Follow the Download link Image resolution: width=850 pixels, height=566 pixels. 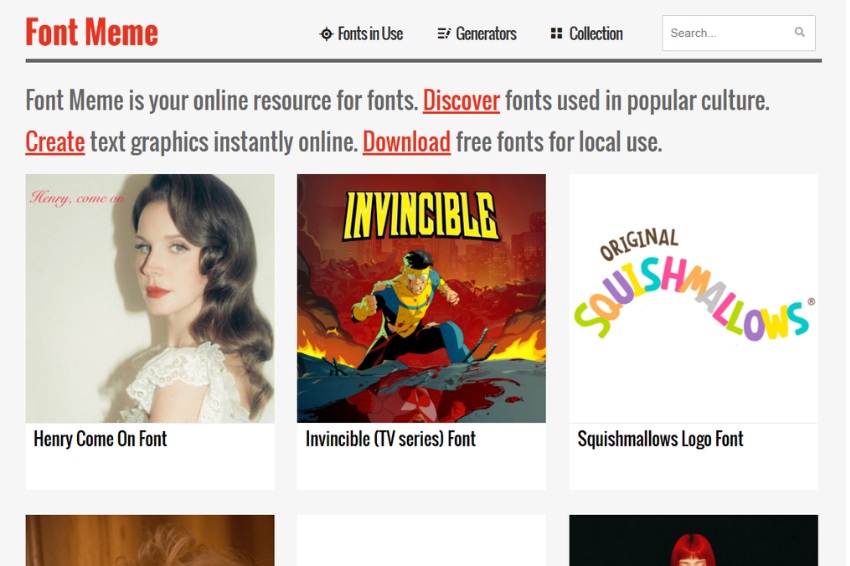click(x=407, y=142)
